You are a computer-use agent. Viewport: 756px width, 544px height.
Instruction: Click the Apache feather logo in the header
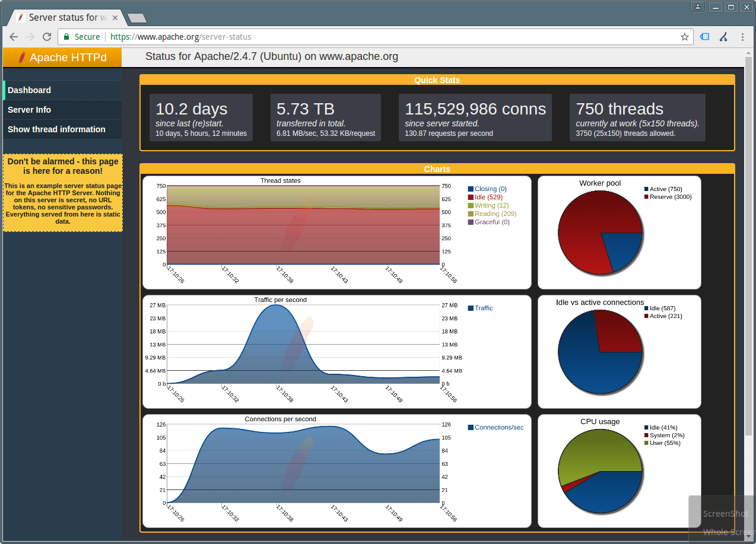click(x=22, y=58)
